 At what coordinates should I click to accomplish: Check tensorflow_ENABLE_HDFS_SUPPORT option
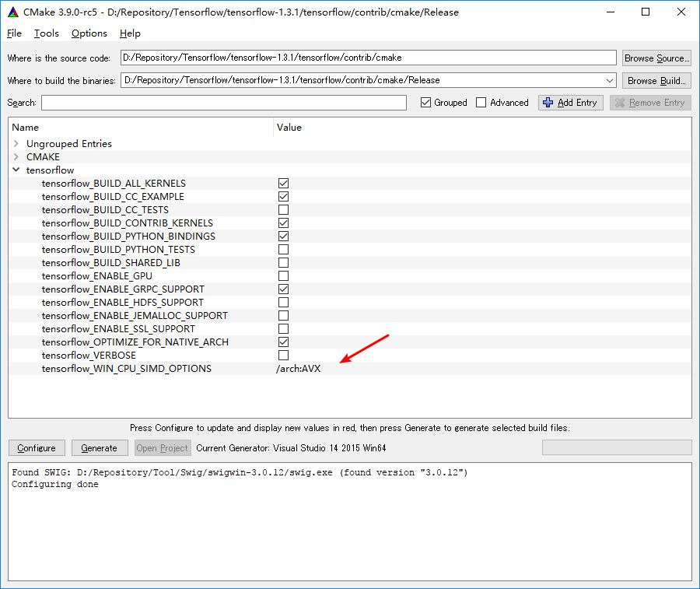(283, 303)
